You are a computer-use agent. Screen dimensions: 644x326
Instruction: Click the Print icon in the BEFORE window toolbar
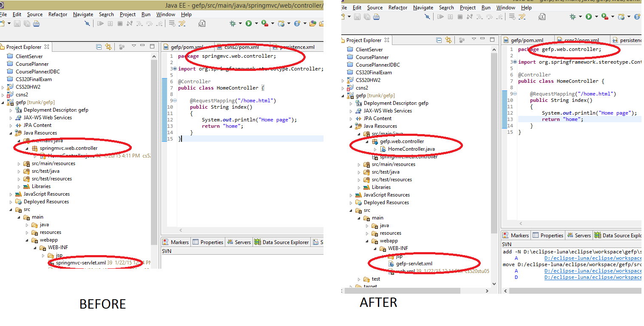tap(37, 24)
